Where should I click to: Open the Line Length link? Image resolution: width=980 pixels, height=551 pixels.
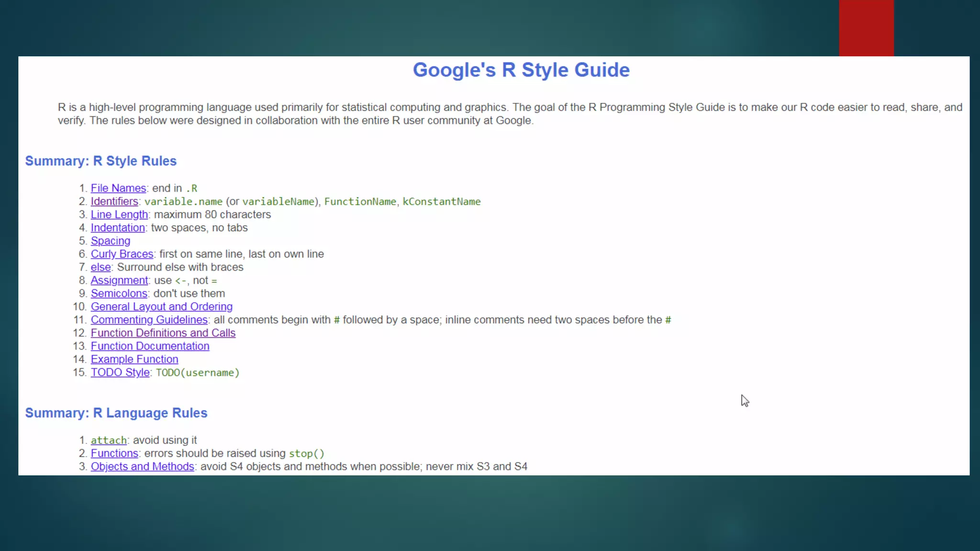pos(119,215)
